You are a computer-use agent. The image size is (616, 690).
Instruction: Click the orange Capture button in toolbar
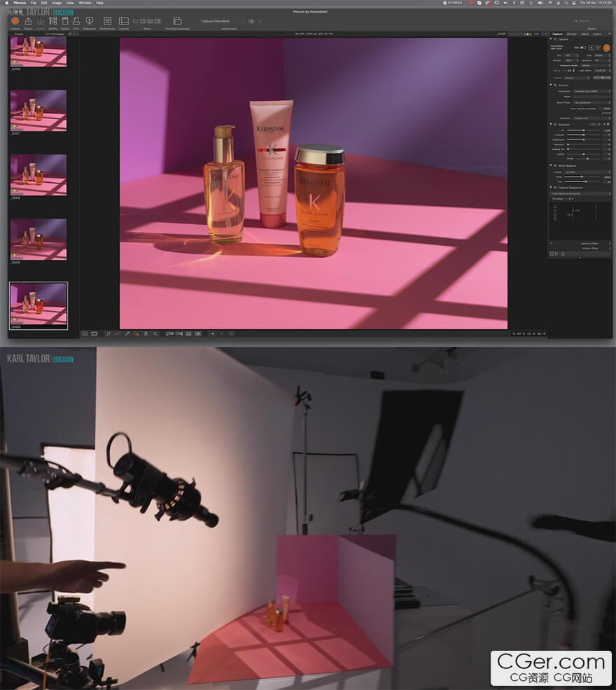15,21
